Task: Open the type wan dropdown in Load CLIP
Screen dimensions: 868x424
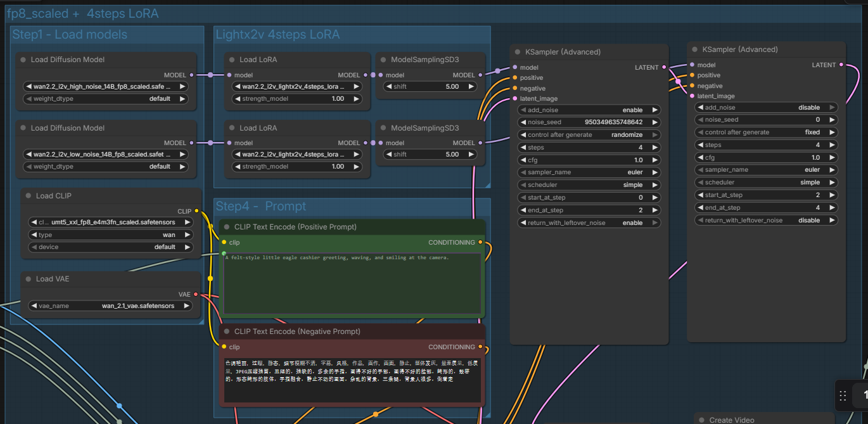Action: coord(111,234)
